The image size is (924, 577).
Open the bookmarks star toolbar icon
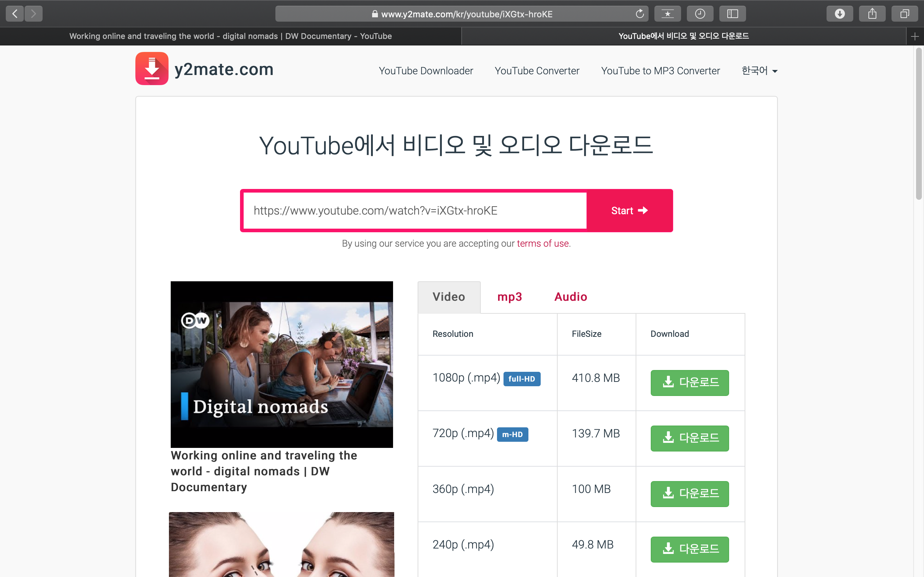(x=667, y=14)
